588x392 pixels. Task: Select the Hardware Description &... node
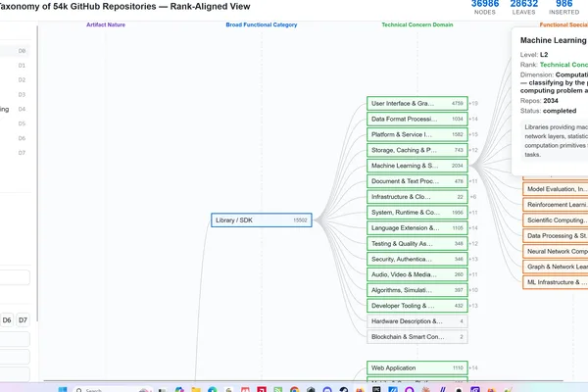tap(417, 321)
